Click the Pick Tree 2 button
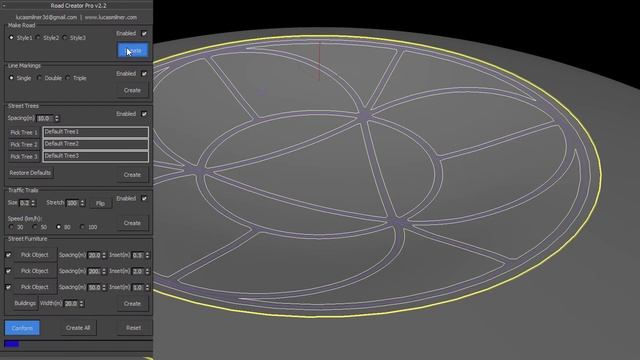This screenshot has height=360, width=640. [24, 144]
